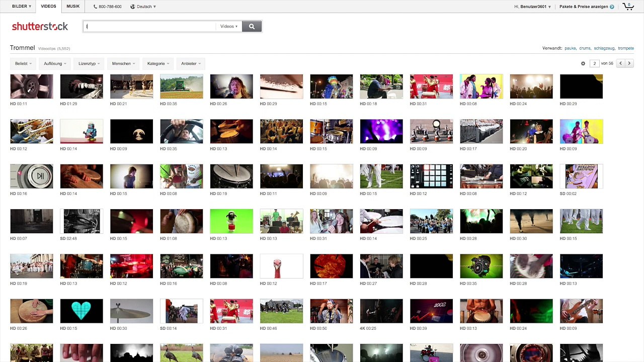Click the globe language icon

click(133, 7)
